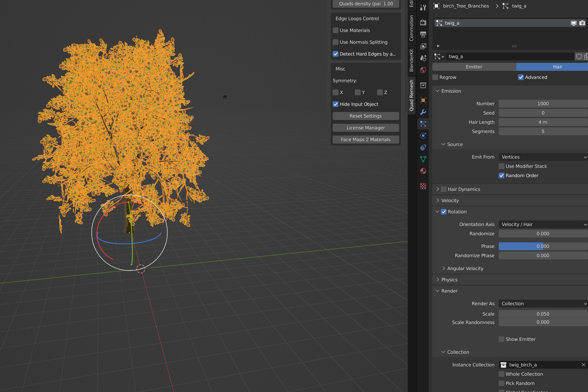
Task: Open the World properties tab (globe icon)
Action: 423,70
